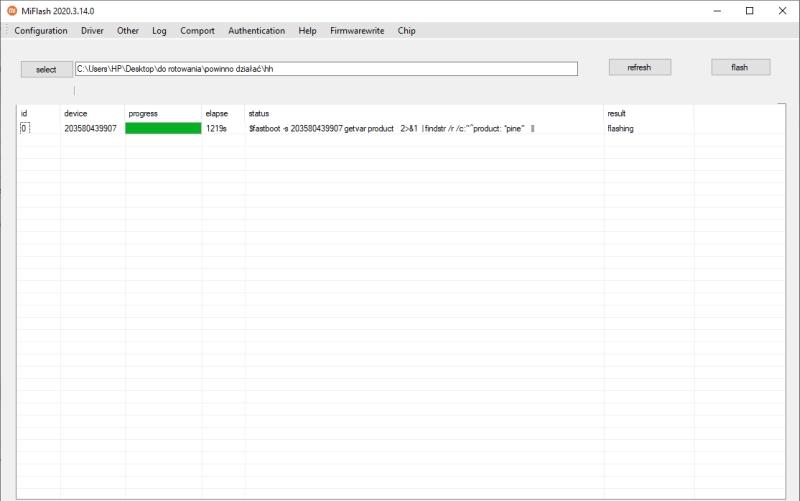Click the MiFlash app icon in title bar
Image resolution: width=800 pixels, height=501 pixels.
tap(12, 11)
